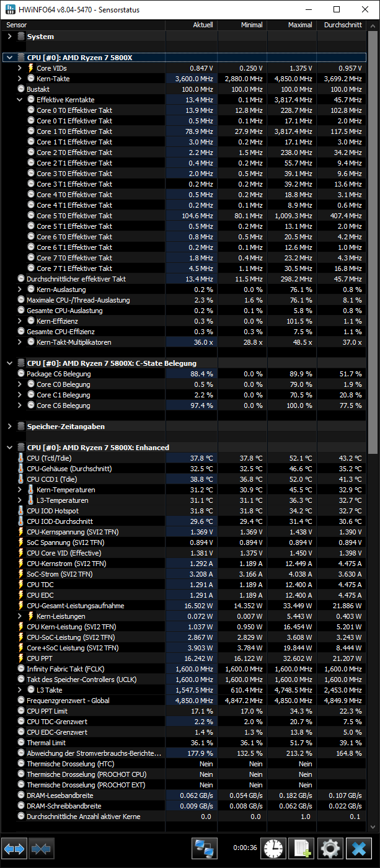This screenshot has width=380, height=868.
Task: Expand Kern-Takt-Multiplikatoren row
Action: (x=20, y=342)
